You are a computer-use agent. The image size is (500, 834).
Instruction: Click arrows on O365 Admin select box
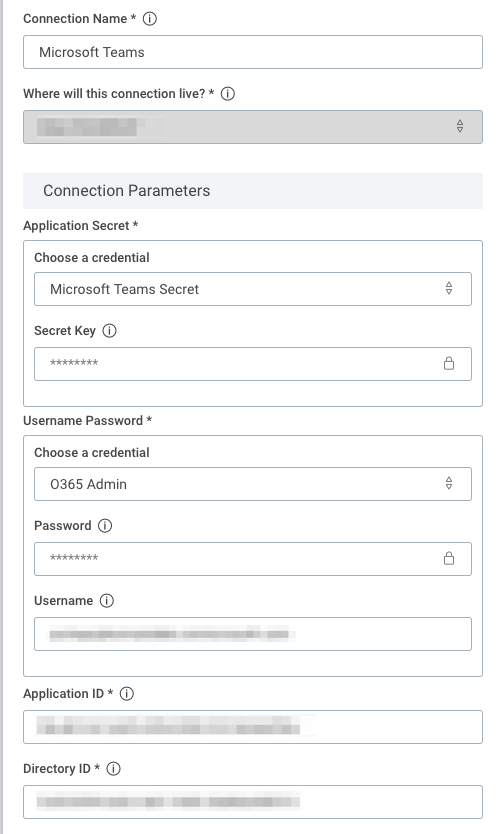click(x=449, y=483)
